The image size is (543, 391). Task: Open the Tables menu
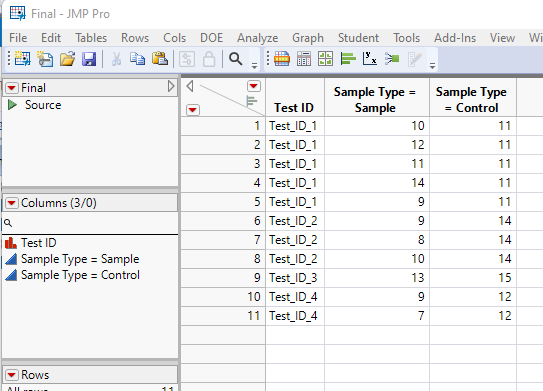click(x=91, y=38)
